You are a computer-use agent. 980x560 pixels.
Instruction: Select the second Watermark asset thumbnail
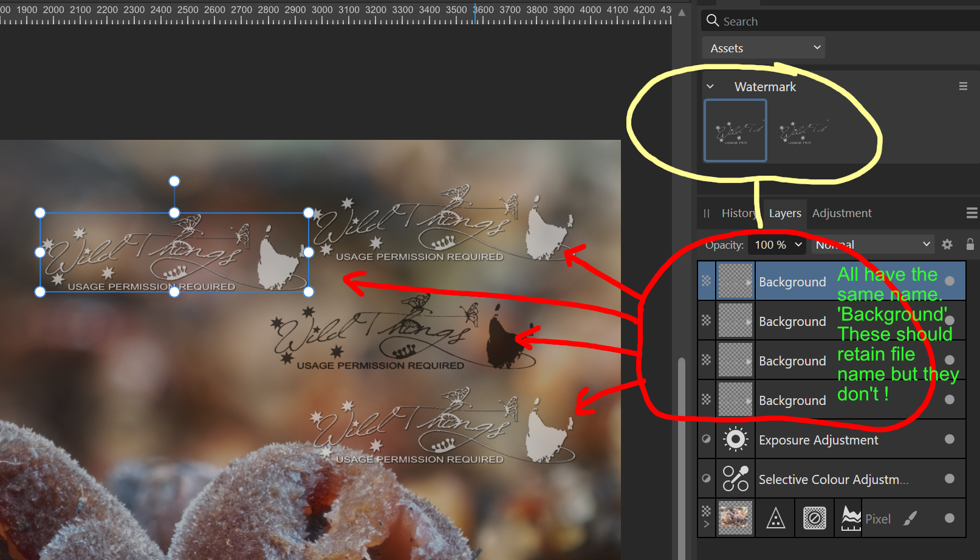(x=804, y=131)
